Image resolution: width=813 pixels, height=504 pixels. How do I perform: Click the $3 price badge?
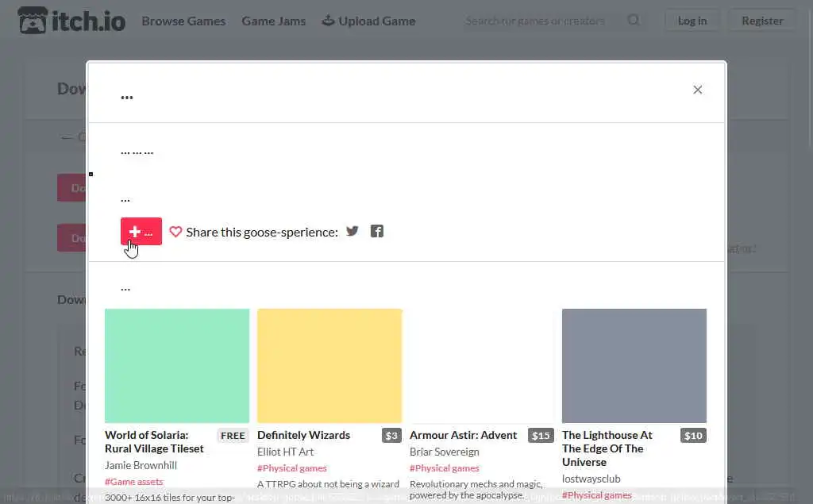[391, 436]
